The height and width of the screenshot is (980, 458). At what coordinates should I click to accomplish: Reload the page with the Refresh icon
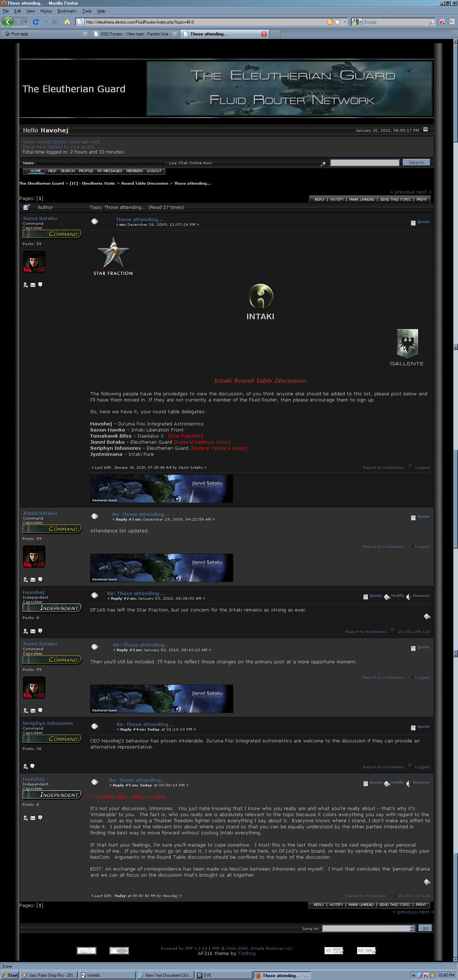tap(36, 22)
